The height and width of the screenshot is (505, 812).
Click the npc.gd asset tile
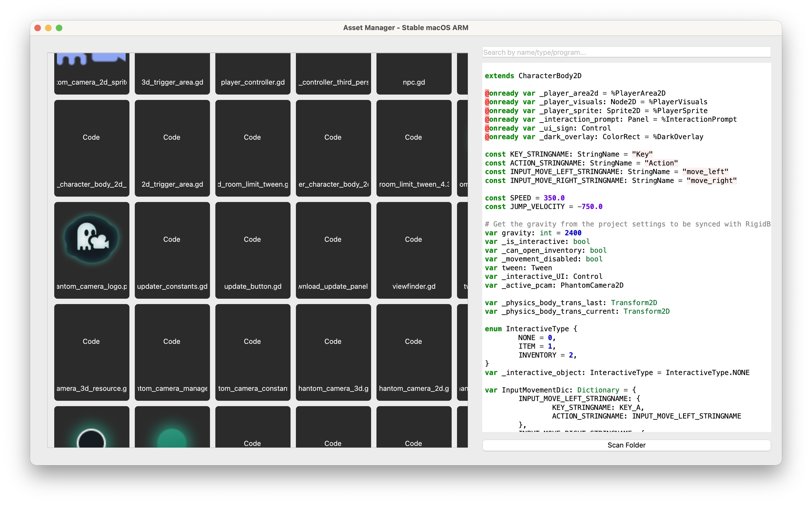(x=413, y=74)
